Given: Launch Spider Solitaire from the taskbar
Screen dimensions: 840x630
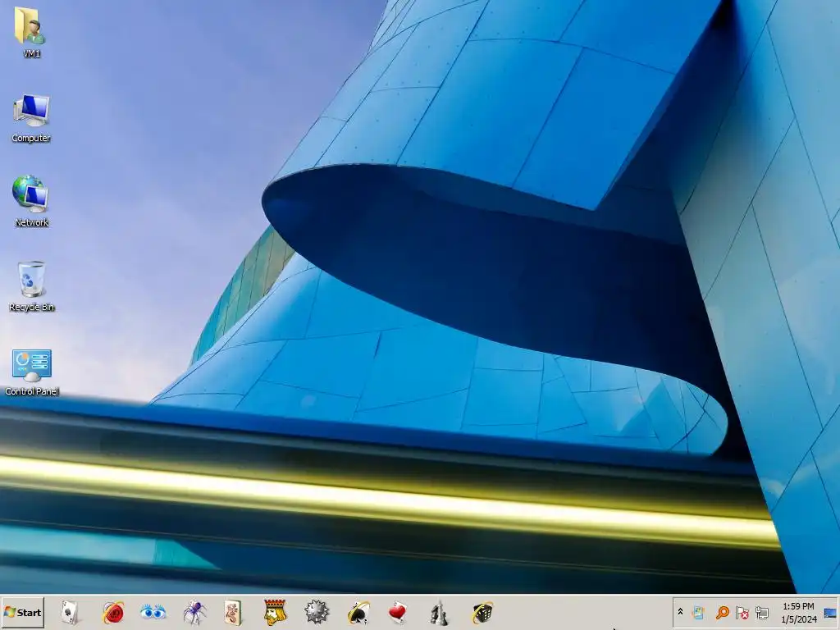Looking at the screenshot, I should [x=194, y=612].
